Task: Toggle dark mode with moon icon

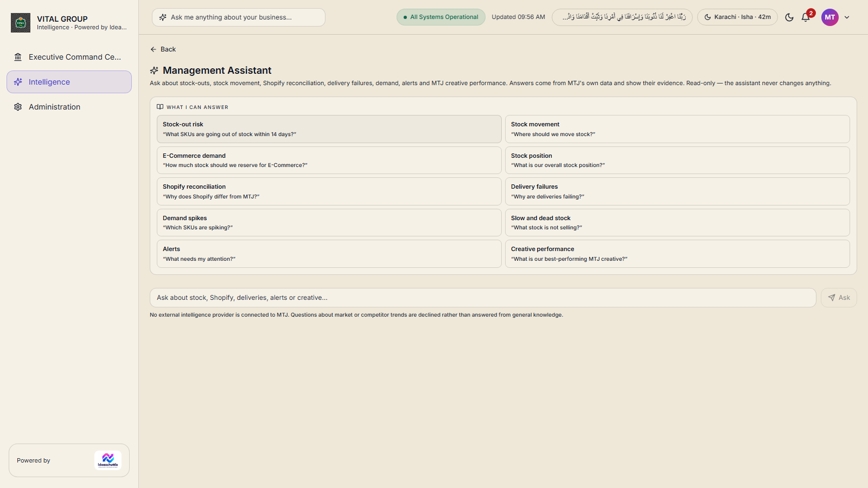Action: click(x=789, y=17)
